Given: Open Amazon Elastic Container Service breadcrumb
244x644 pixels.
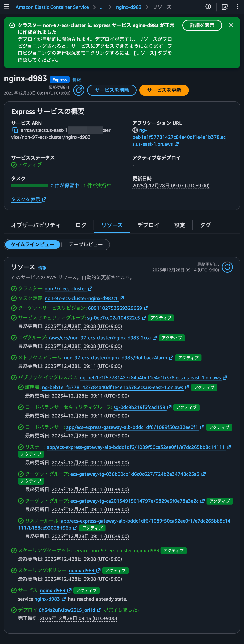Looking at the screenshot, I should pos(52,7).
